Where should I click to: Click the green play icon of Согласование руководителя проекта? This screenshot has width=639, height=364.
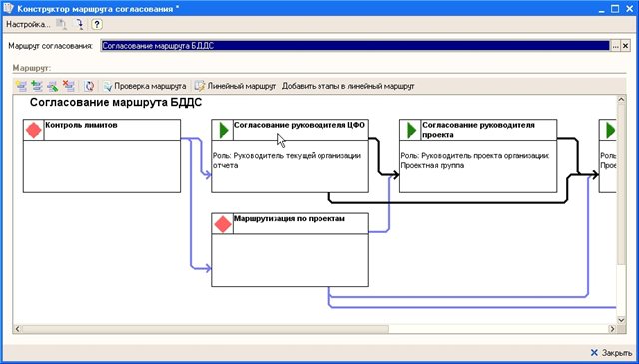tap(411, 130)
